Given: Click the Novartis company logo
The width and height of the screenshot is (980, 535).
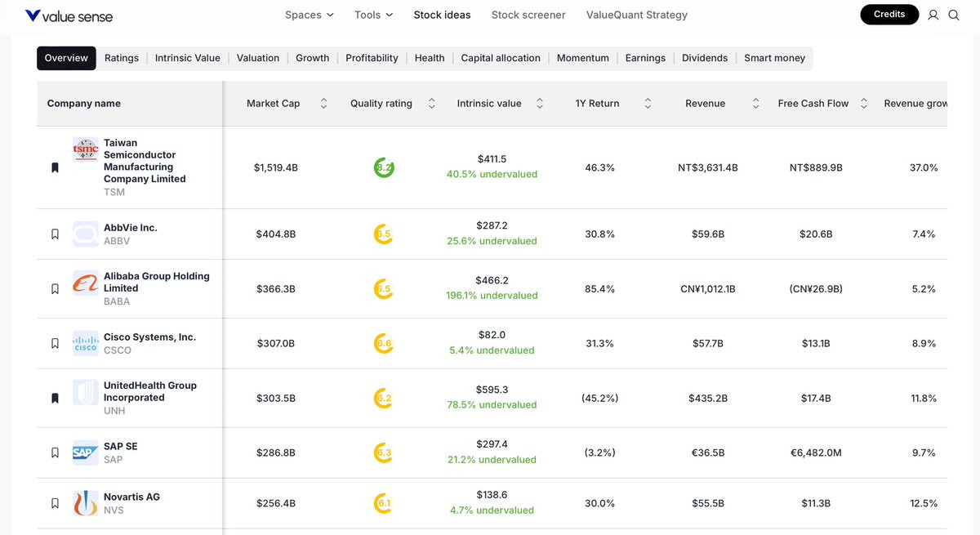Looking at the screenshot, I should 86,503.
